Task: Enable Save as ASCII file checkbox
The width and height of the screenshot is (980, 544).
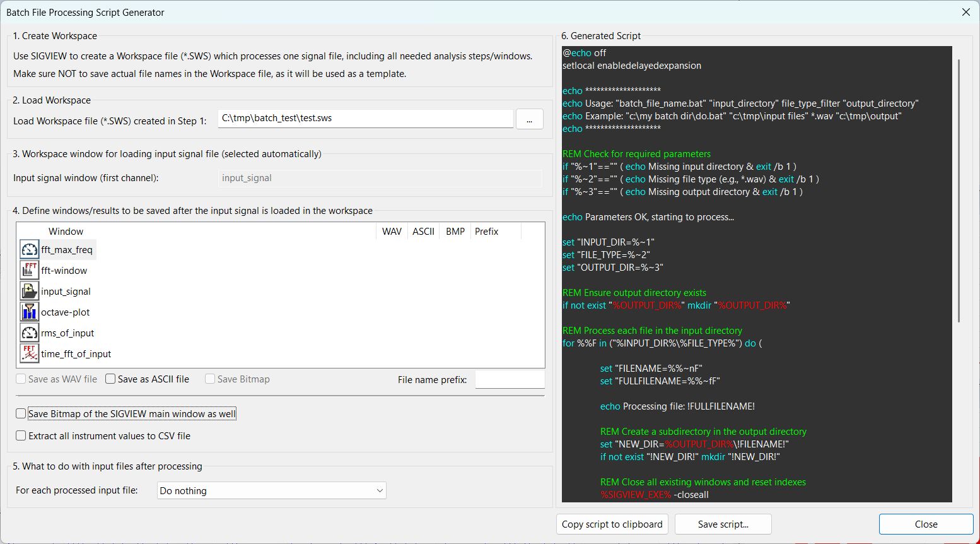Action: 111,379
